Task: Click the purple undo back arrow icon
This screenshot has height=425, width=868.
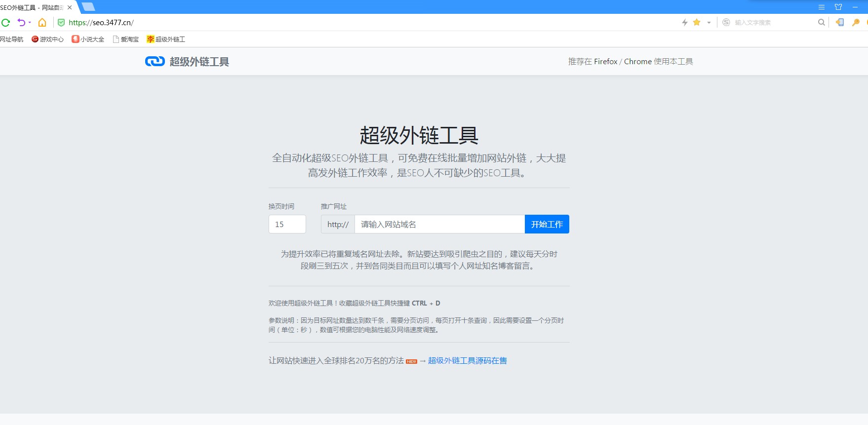Action: [21, 22]
